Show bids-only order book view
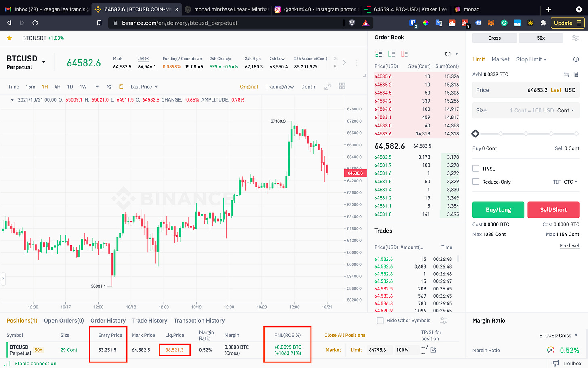This screenshot has width=588, height=368. coord(391,53)
